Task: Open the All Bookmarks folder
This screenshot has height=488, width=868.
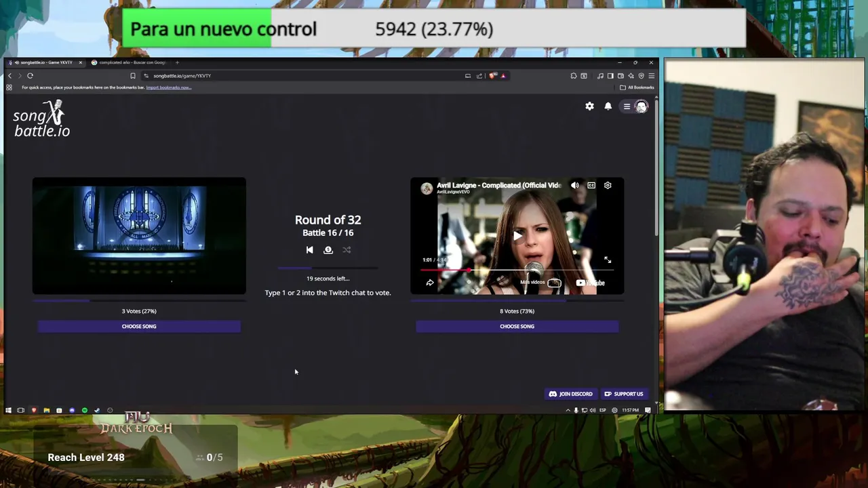Action: click(x=637, y=87)
